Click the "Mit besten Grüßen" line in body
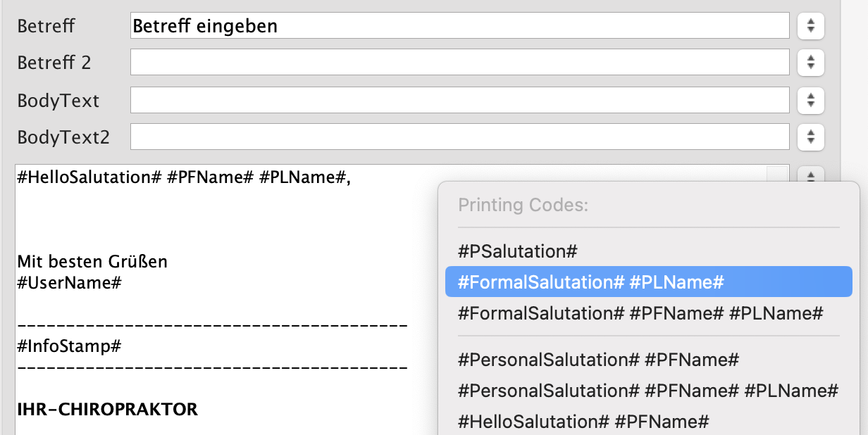The height and width of the screenshot is (435, 868). point(92,262)
